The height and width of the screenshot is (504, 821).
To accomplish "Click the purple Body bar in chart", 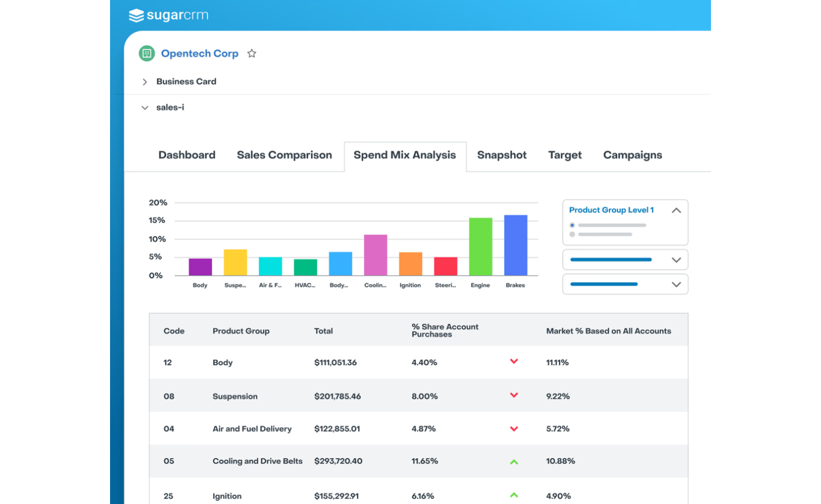I will click(200, 267).
